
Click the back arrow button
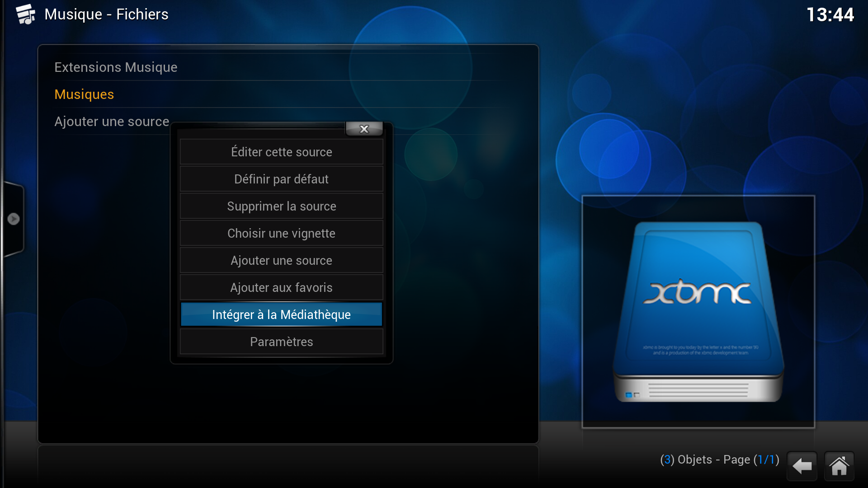802,466
